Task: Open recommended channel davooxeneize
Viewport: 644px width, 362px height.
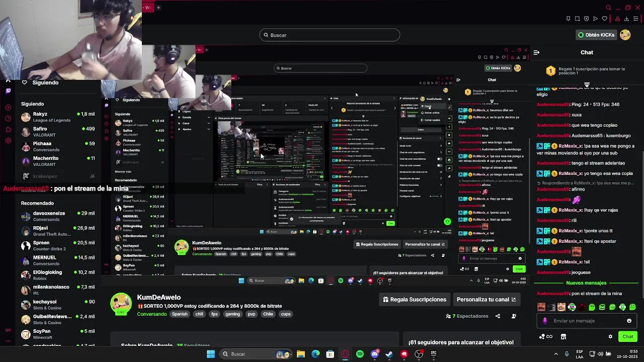Action: (x=58, y=216)
